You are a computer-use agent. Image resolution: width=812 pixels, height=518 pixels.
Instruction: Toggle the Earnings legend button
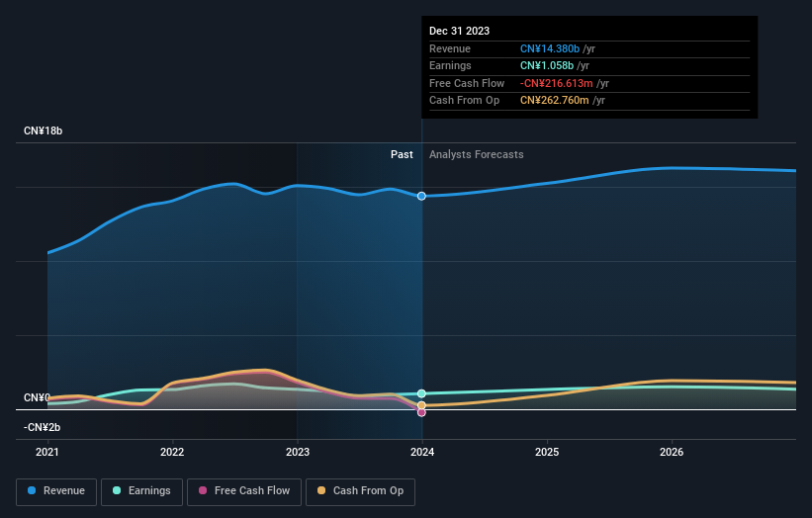(141, 491)
